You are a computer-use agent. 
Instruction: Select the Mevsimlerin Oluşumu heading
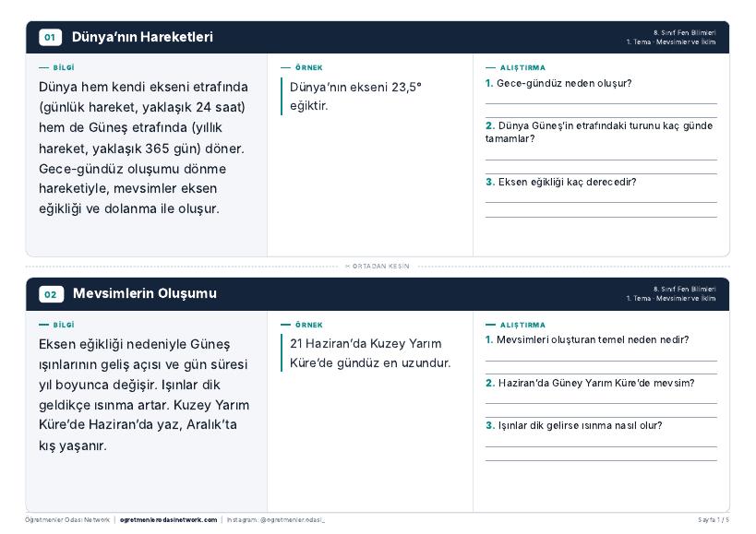tap(145, 293)
